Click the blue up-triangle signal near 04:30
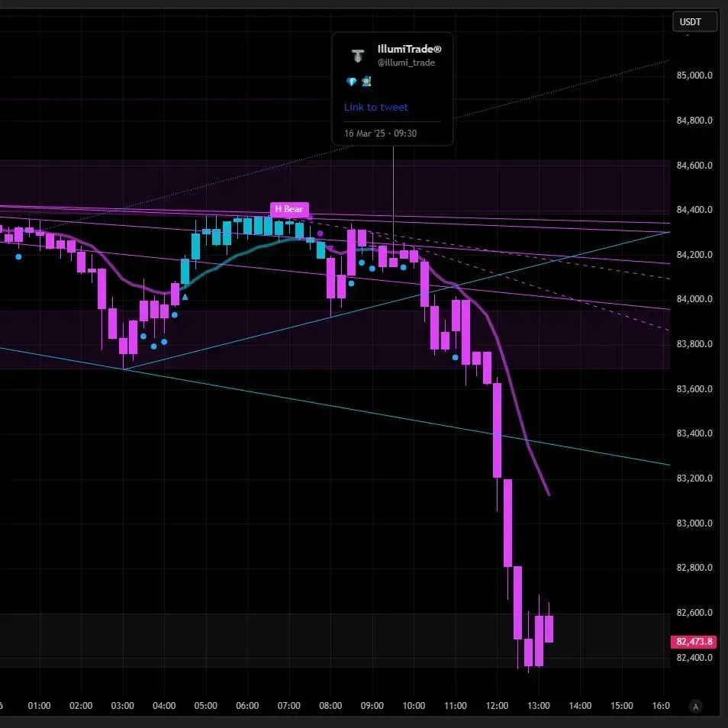Image resolution: width=728 pixels, height=728 pixels. (x=185, y=297)
